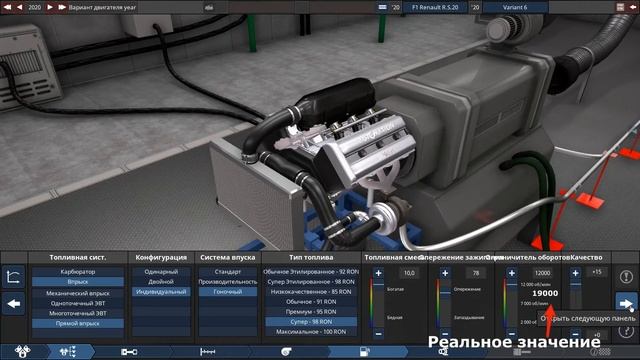Select Механический впрыск option
Image resolution: width=640 pixels, height=360 pixels.
(78, 293)
